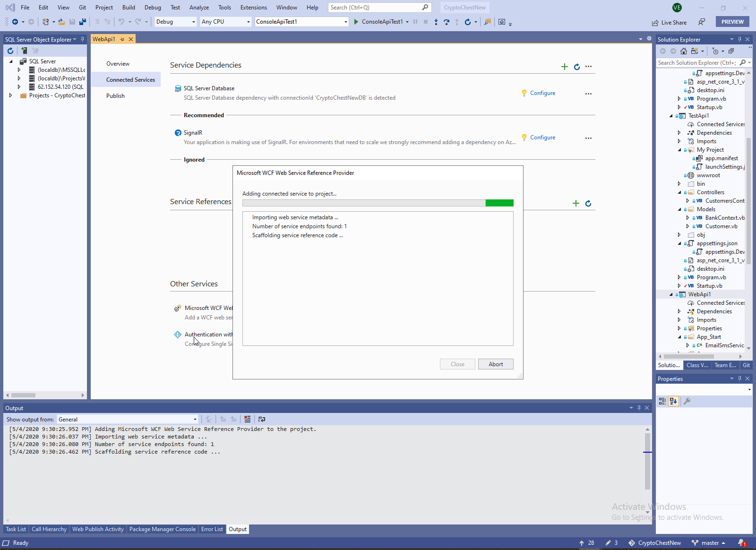Open the Service Dependencies more-options ellipsis
756x550 pixels.
click(588, 67)
